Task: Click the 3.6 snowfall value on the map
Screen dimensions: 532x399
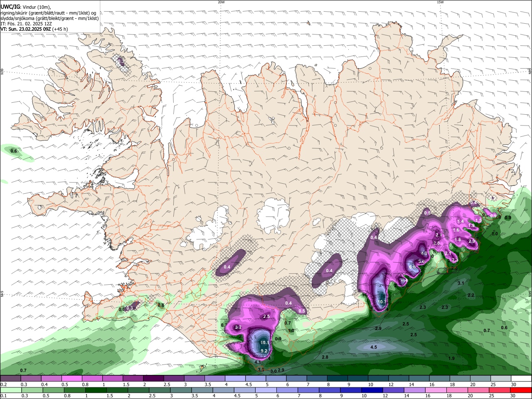Action: [421, 261]
